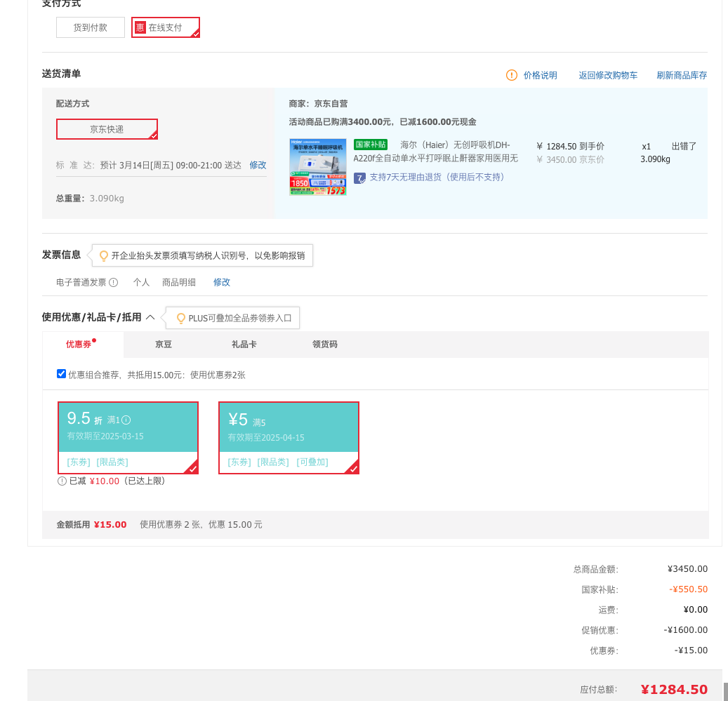Click the page scrollbar thumb
The width and height of the screenshot is (728, 701).
click(x=725, y=691)
